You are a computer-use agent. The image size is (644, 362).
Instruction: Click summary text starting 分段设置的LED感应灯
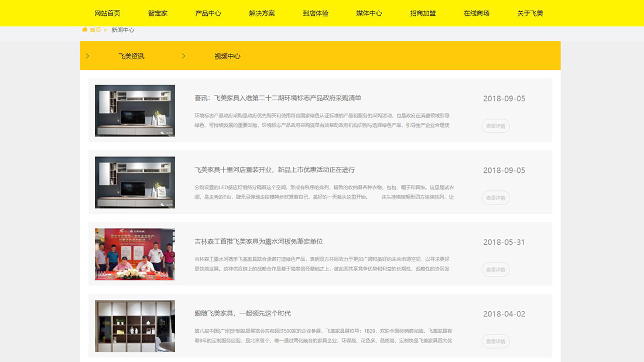coord(324,192)
